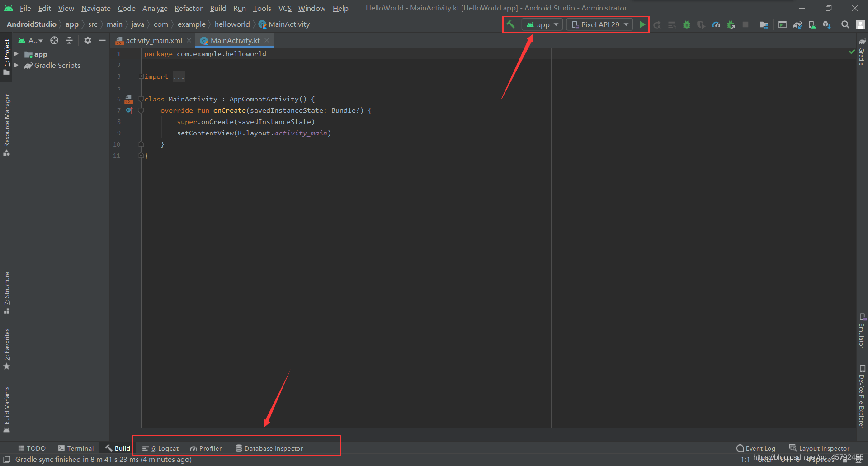Click Apply Changes and Restart Activity icon
This screenshot has width=868, height=466.
(657, 24)
